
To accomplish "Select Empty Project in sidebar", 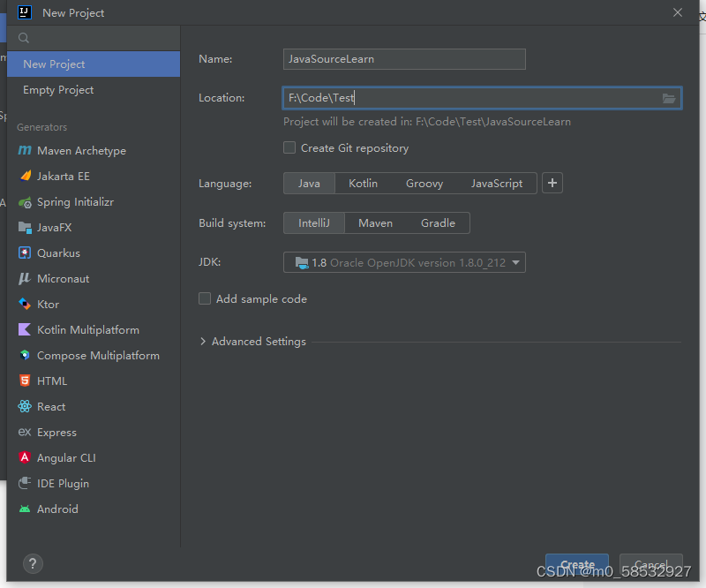I will [x=94, y=90].
